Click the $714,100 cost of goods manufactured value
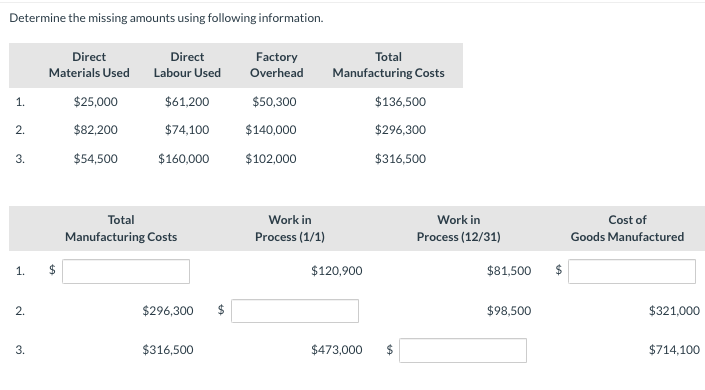 click(674, 350)
